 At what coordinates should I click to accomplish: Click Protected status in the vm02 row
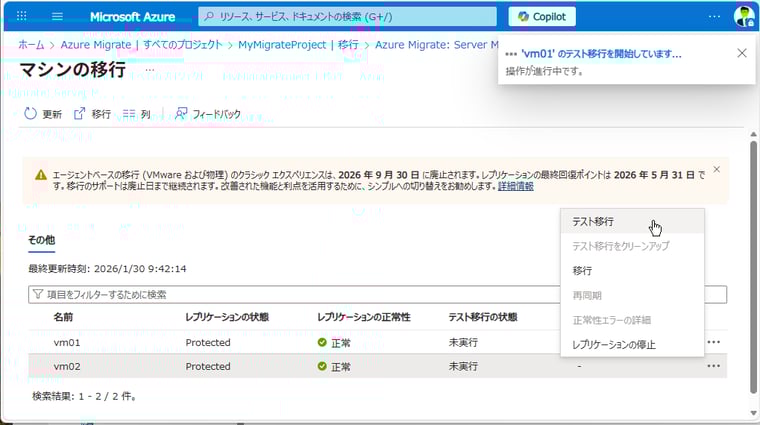pos(208,366)
